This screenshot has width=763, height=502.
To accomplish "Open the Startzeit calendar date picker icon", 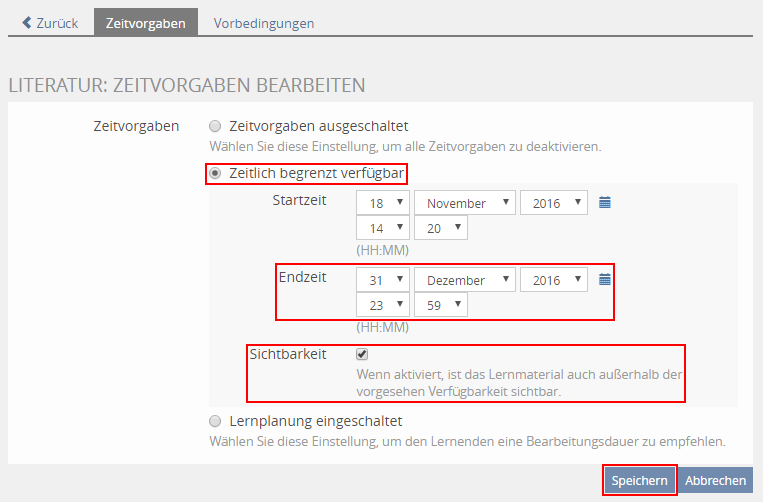I will tap(604, 202).
